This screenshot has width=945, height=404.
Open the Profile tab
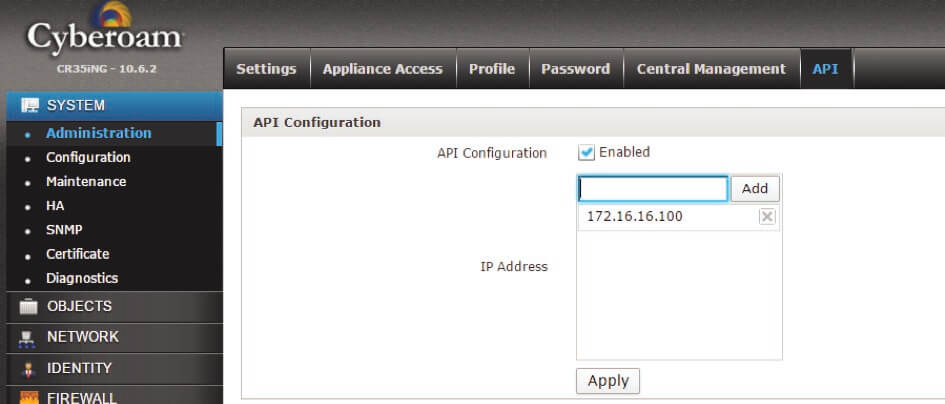[492, 69]
